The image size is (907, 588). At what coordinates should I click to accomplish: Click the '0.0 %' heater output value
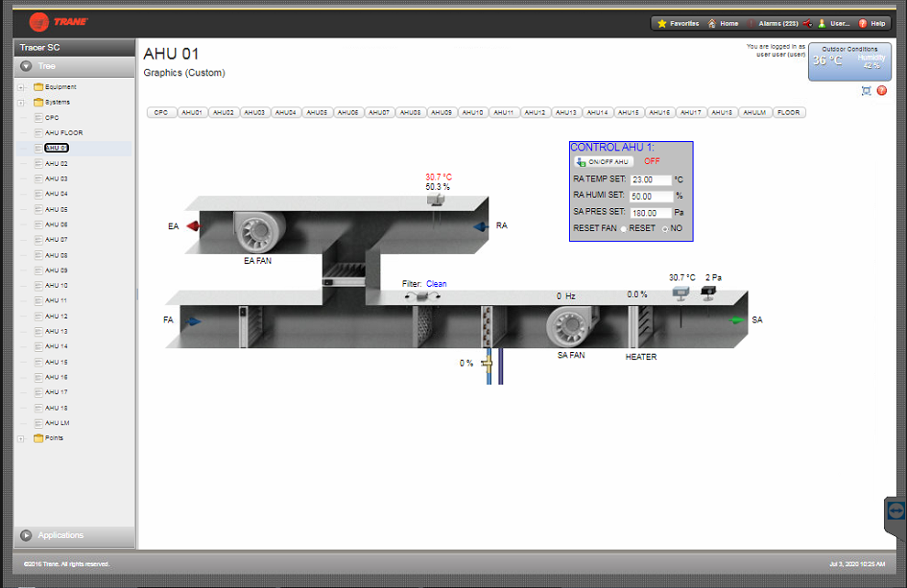(637, 294)
